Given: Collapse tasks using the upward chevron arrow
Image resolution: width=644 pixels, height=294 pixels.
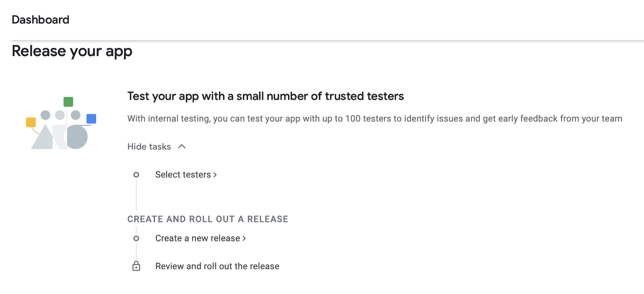Looking at the screenshot, I should [x=182, y=146].
